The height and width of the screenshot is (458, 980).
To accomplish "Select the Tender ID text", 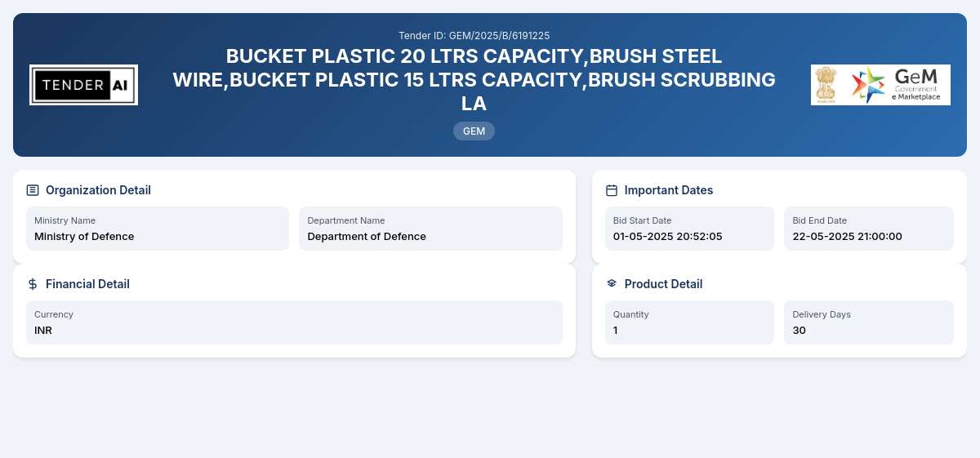I will pos(474,35).
